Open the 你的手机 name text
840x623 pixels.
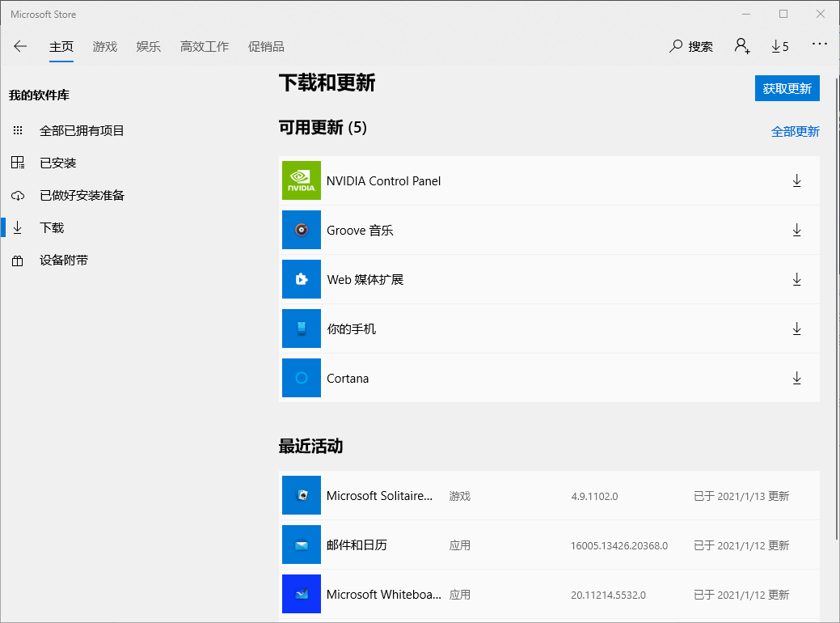tap(352, 329)
